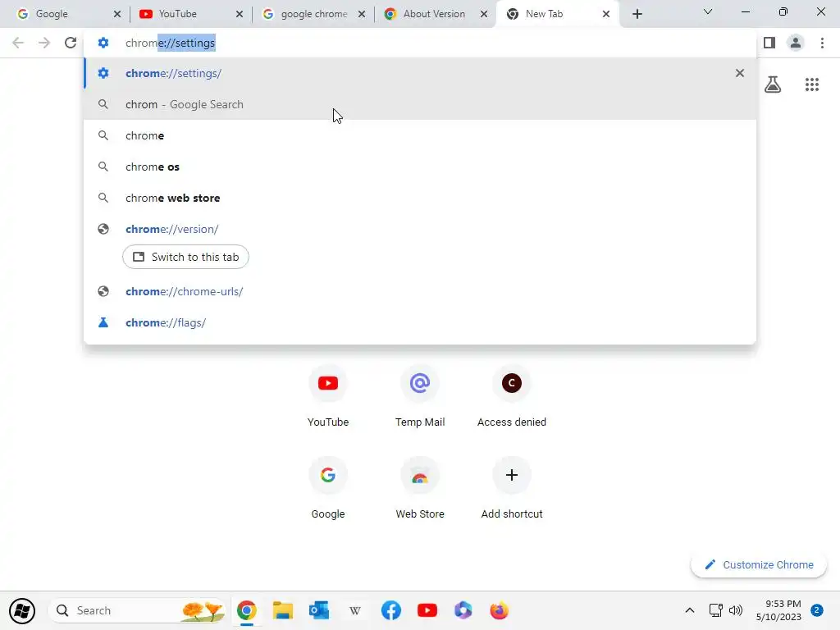This screenshot has width=840, height=630.
Task: Open the volume control in system tray
Action: (x=736, y=610)
